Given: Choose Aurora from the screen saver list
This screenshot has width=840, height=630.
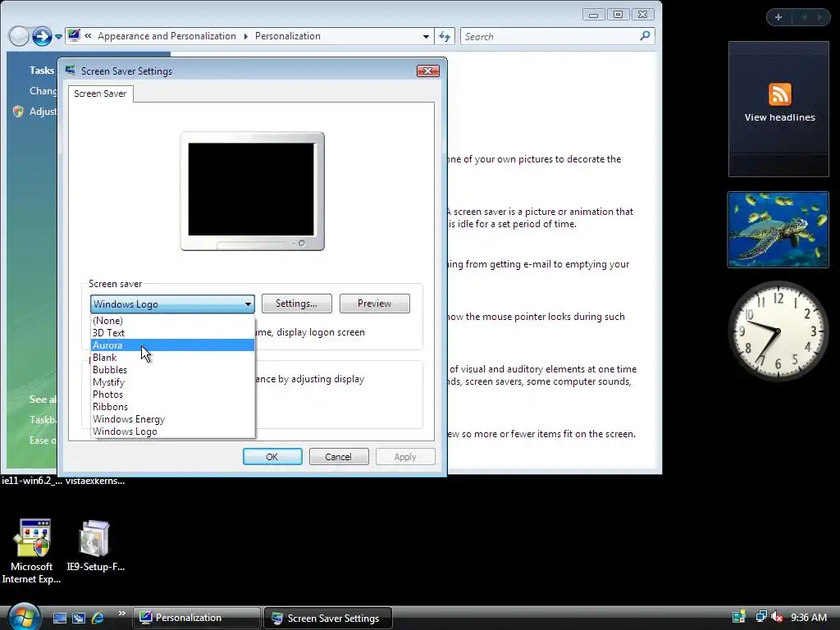Looking at the screenshot, I should (172, 345).
